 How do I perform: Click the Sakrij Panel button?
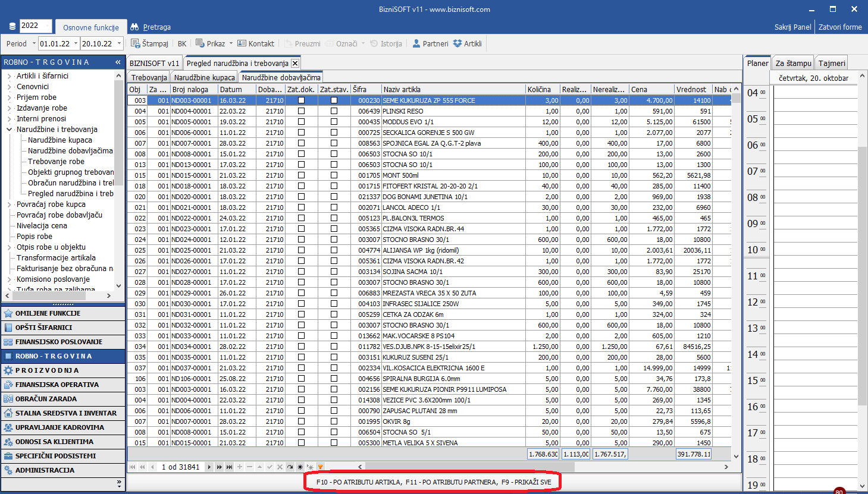click(792, 27)
